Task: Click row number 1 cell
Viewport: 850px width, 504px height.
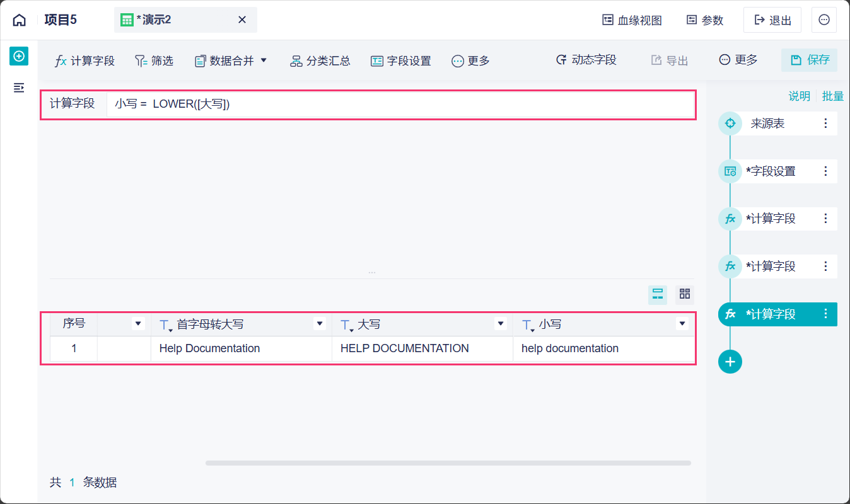Action: pyautogui.click(x=74, y=348)
